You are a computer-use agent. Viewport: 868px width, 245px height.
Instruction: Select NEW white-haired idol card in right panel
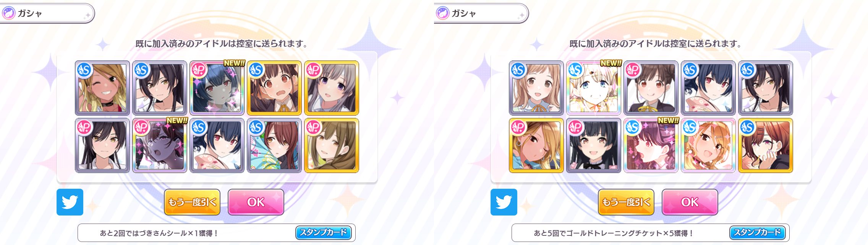[594, 88]
